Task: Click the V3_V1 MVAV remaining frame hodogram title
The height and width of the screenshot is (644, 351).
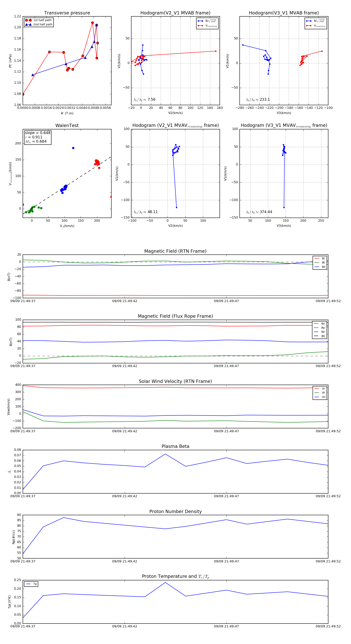Action: coord(284,125)
